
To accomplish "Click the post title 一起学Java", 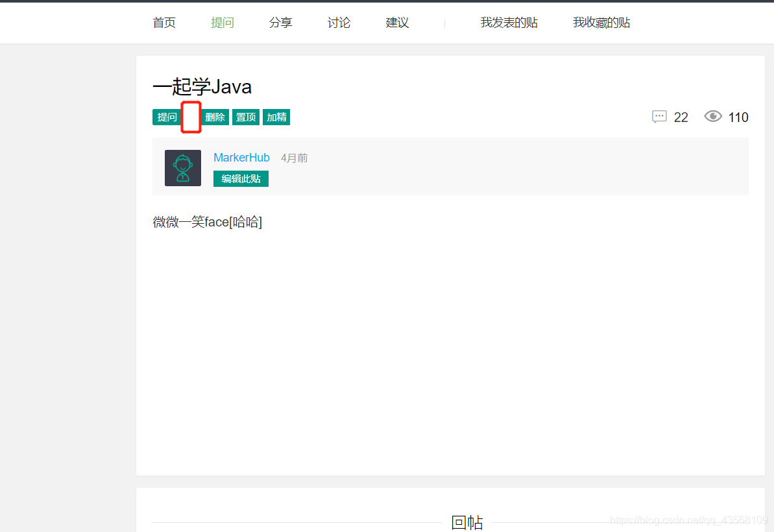I will click(202, 86).
